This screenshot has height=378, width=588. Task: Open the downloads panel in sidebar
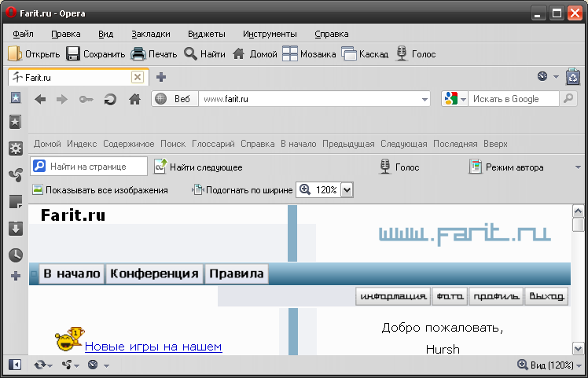coord(16,229)
